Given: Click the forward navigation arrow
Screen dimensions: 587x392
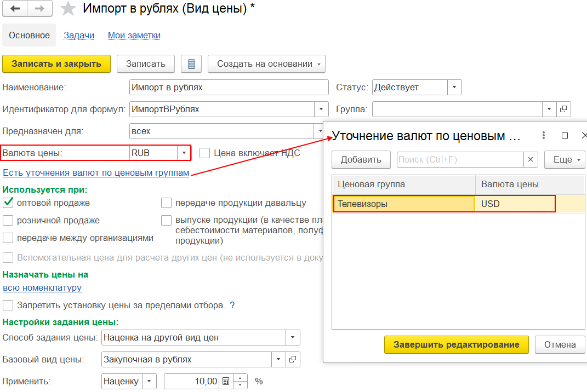Looking at the screenshot, I should [x=40, y=9].
